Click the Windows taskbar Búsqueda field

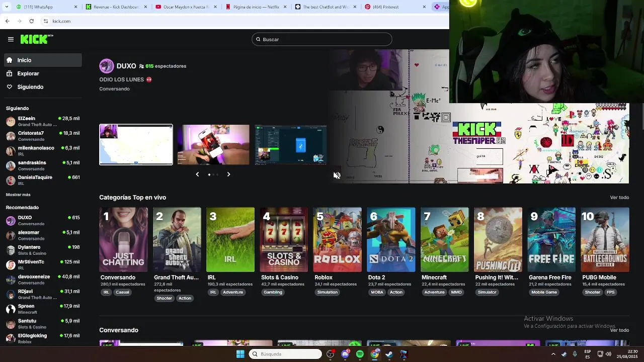pyautogui.click(x=285, y=354)
